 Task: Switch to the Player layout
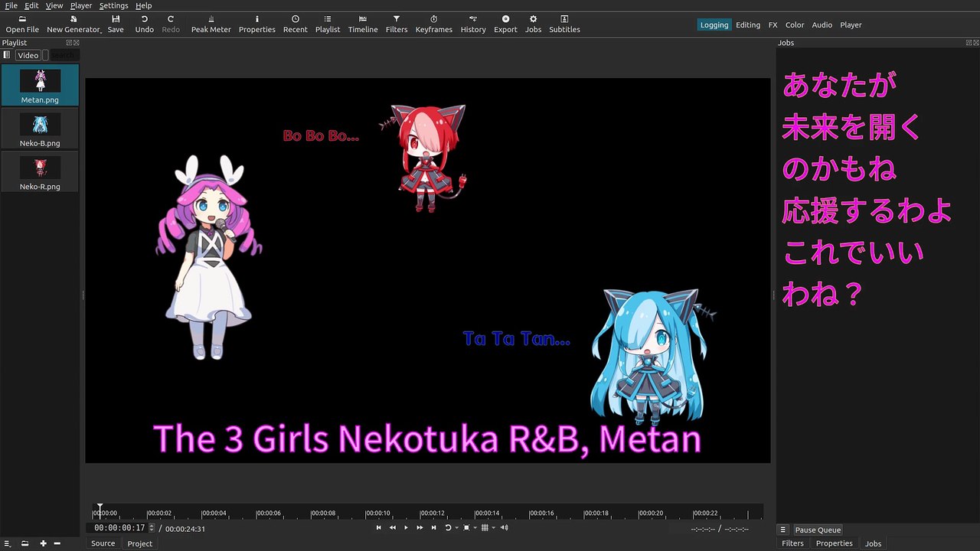(851, 24)
